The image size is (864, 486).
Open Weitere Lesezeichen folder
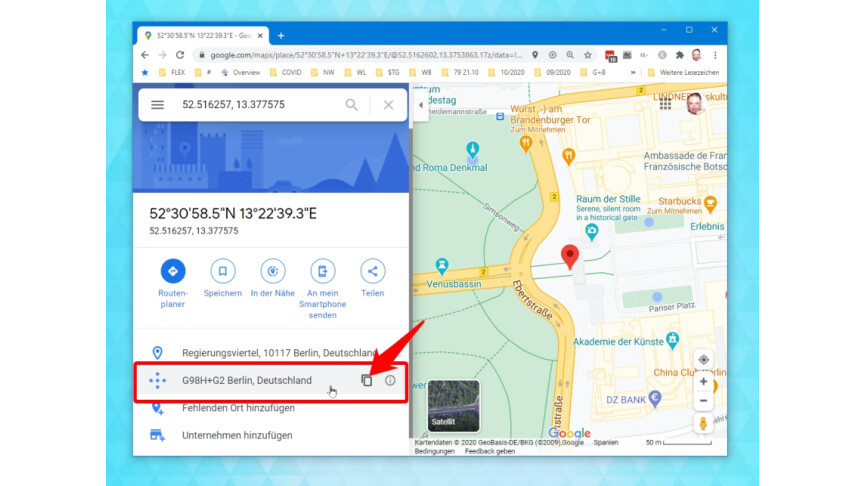pos(683,72)
